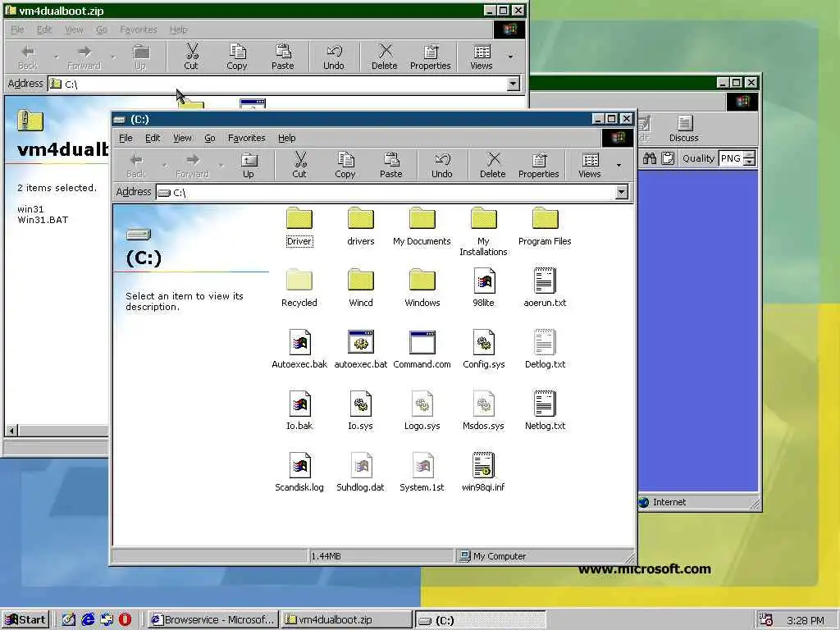Click Properties in vm4dualboot.zip window toolbar

(431, 57)
